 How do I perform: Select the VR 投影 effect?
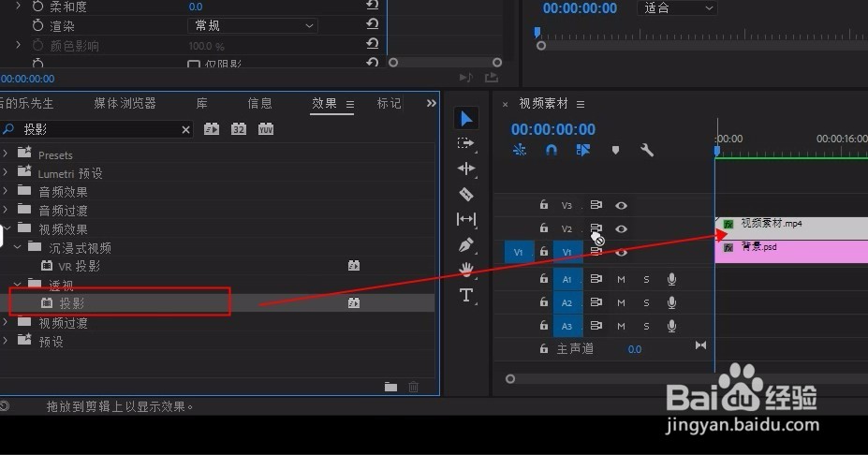point(80,266)
